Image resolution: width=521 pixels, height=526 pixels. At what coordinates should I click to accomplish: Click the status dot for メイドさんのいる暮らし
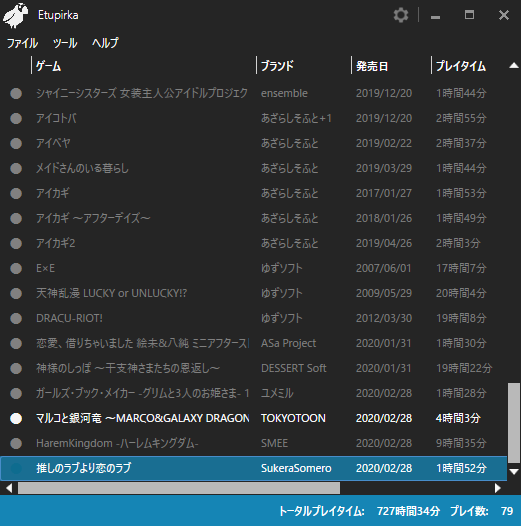tap(16, 168)
